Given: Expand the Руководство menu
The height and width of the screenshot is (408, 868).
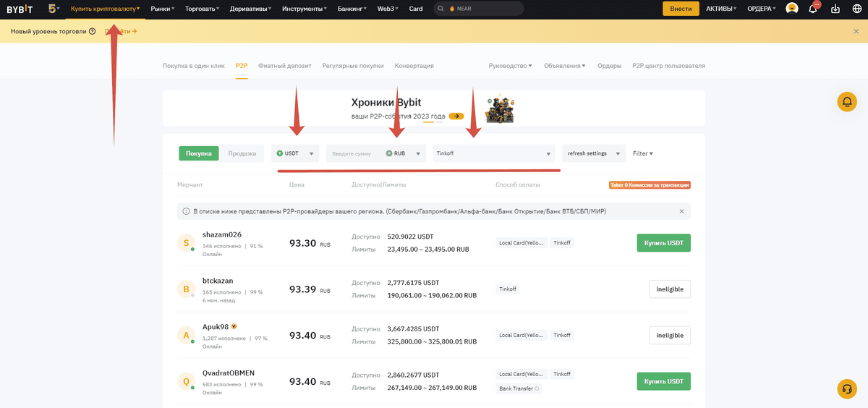Looking at the screenshot, I should tap(511, 66).
